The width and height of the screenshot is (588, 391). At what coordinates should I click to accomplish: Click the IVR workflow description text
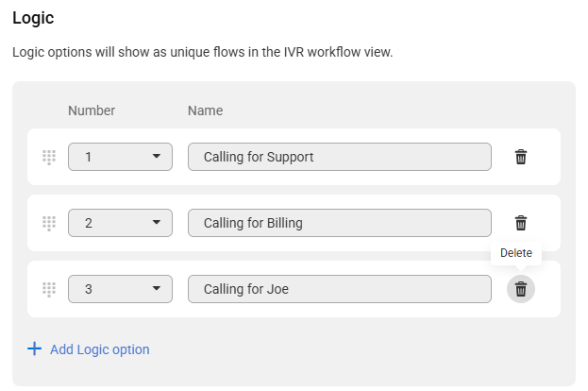coord(203,52)
